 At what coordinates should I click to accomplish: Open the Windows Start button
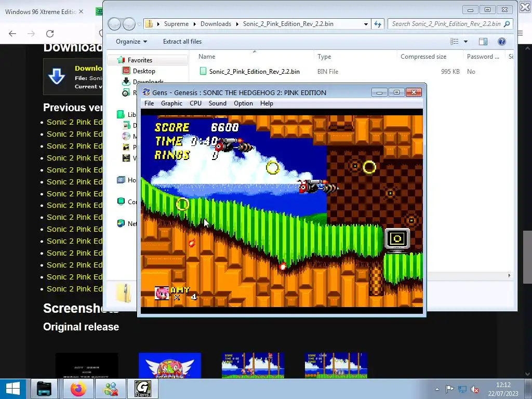13,389
